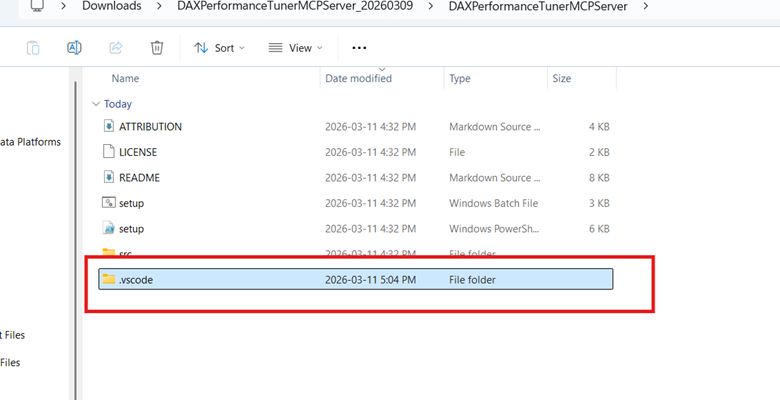This screenshot has height=400, width=780.
Task: Sort files by Name column header
Action: tap(125, 78)
